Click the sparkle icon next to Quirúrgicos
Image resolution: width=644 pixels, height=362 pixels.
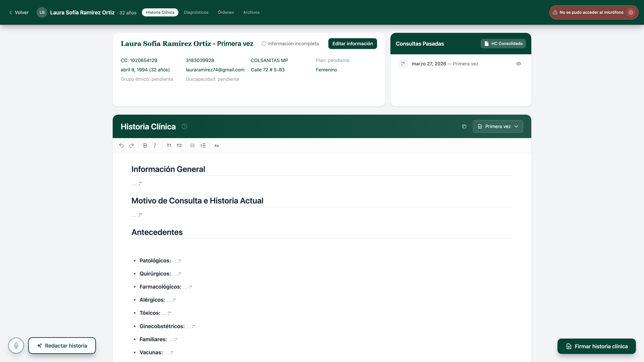pos(180,274)
